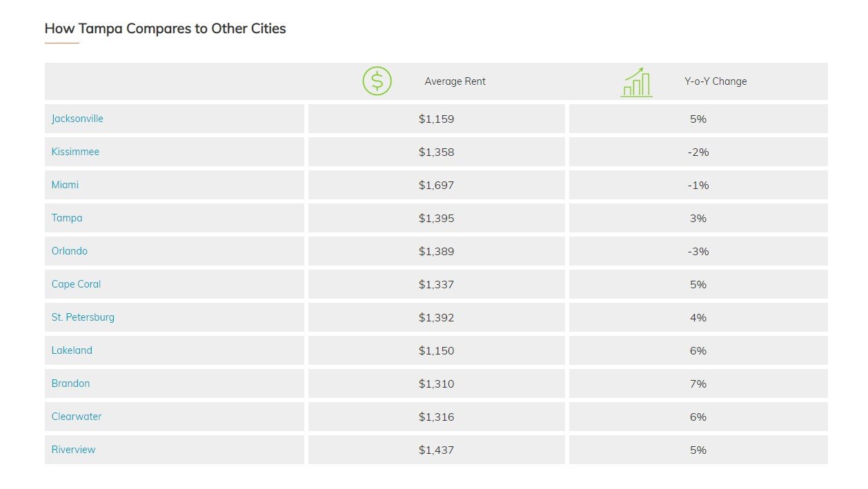The width and height of the screenshot is (868, 489).
Task: Click the Average Rent column header
Action: coord(455,81)
